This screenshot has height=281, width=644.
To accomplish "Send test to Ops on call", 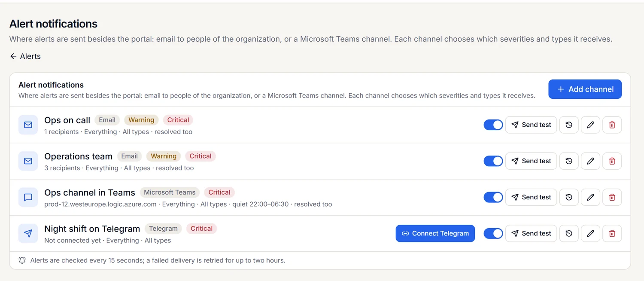I will pyautogui.click(x=531, y=125).
